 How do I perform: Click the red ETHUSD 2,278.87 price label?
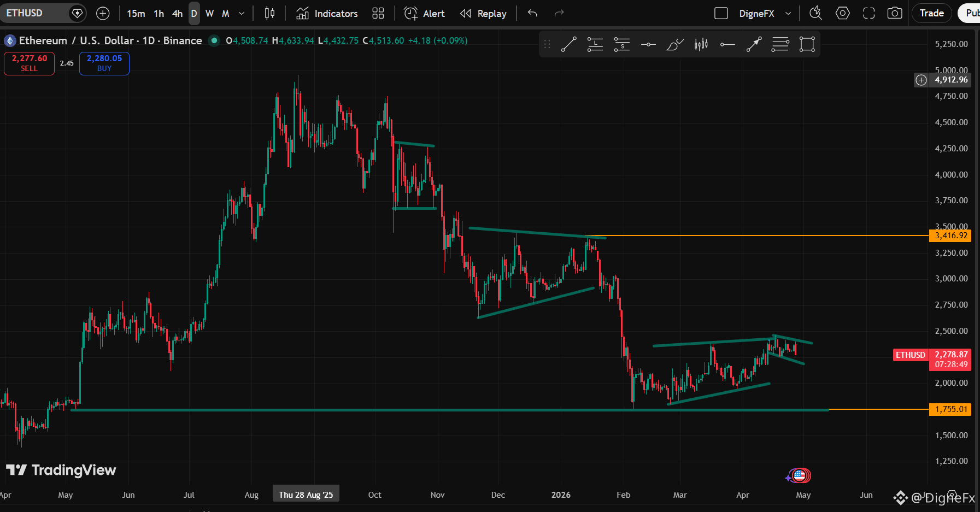pyautogui.click(x=932, y=360)
